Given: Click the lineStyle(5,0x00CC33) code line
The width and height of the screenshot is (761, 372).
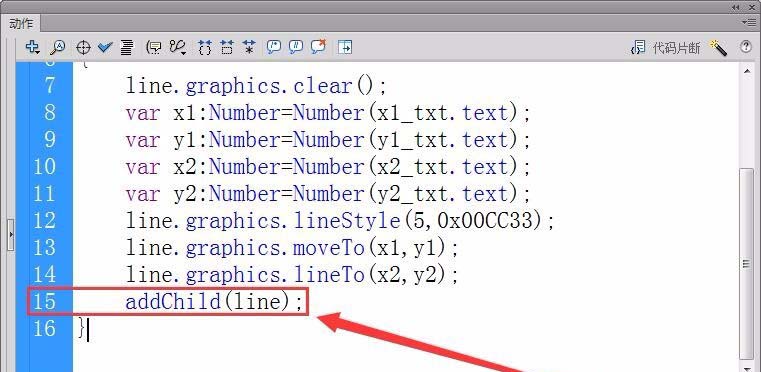Looking at the screenshot, I should [x=340, y=221].
